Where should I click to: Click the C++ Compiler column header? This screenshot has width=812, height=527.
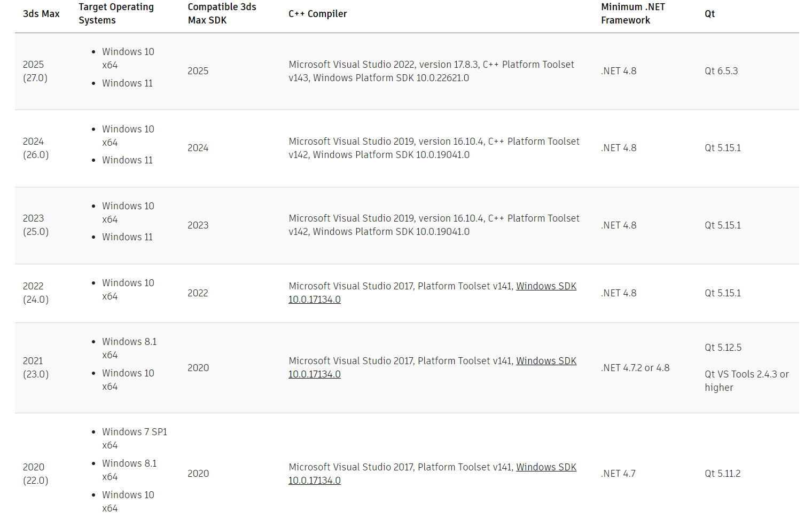coord(318,14)
